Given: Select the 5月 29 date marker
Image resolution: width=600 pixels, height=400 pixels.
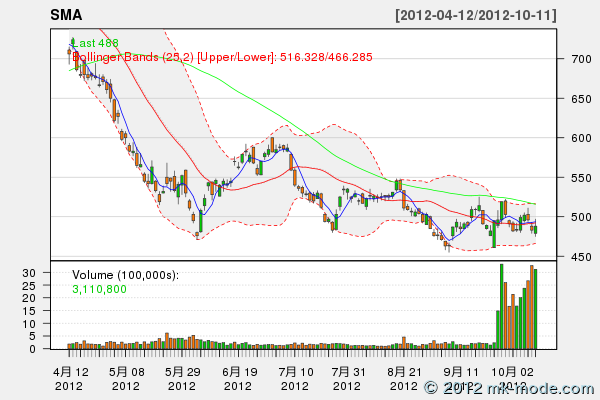Looking at the screenshot, I should pos(181,371).
